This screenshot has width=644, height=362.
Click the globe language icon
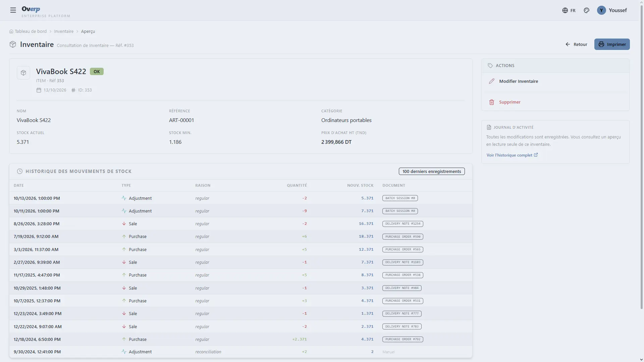[x=565, y=10]
